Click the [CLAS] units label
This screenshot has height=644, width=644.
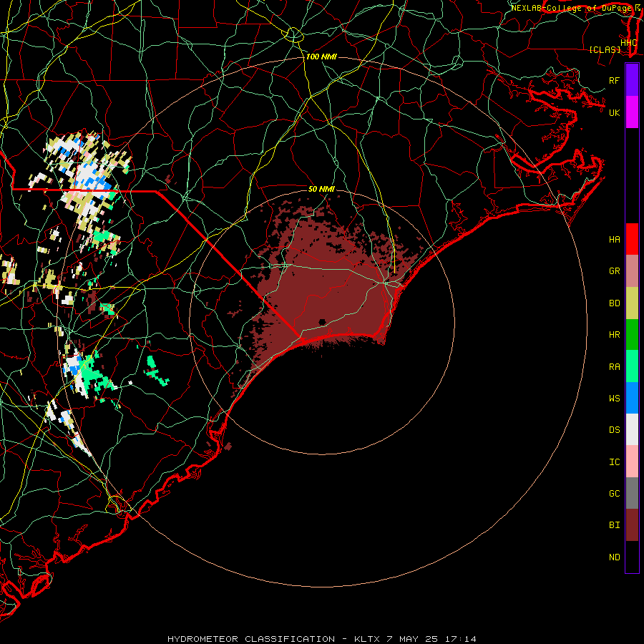(x=605, y=49)
